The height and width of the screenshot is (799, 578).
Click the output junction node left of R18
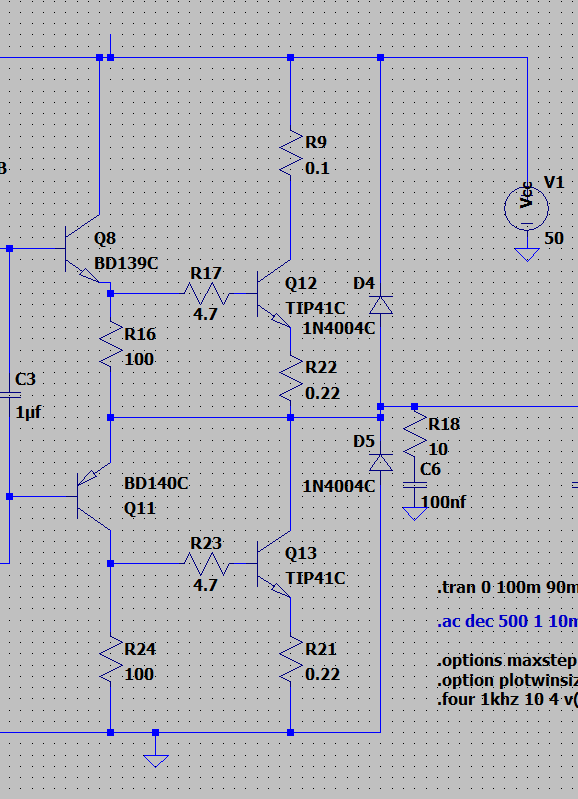(x=381, y=407)
